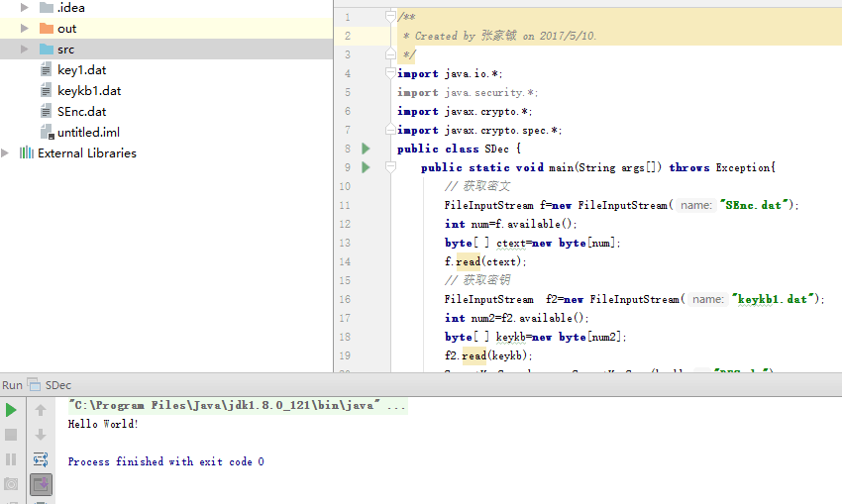The width and height of the screenshot is (842, 504).
Task: Collapse the main method fold at line 9
Action: tap(391, 167)
